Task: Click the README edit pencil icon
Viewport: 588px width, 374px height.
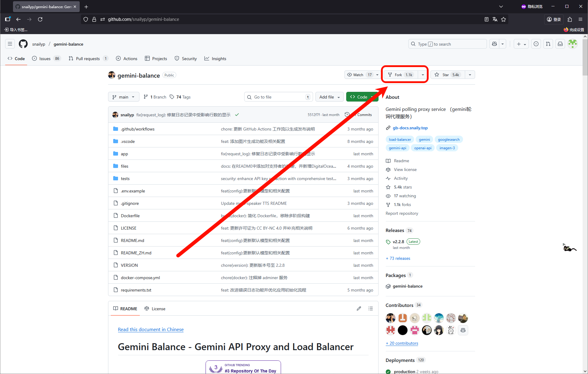Action: pyautogui.click(x=359, y=308)
